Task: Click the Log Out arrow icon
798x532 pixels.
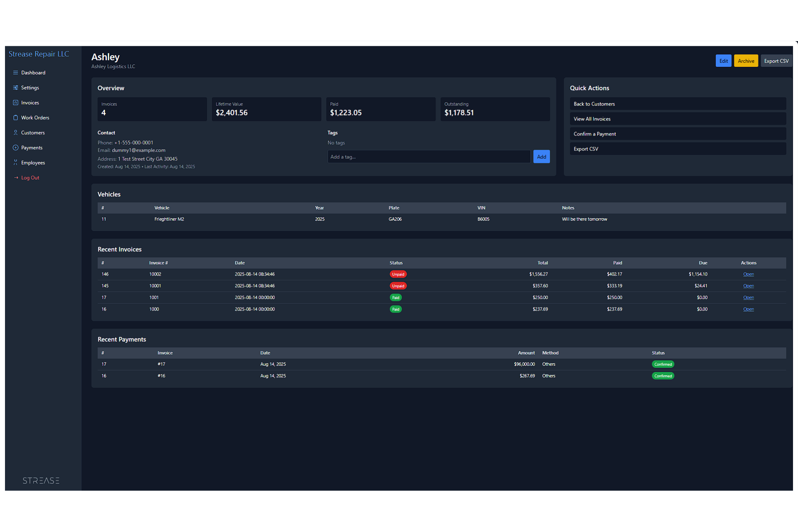Action: click(16, 177)
